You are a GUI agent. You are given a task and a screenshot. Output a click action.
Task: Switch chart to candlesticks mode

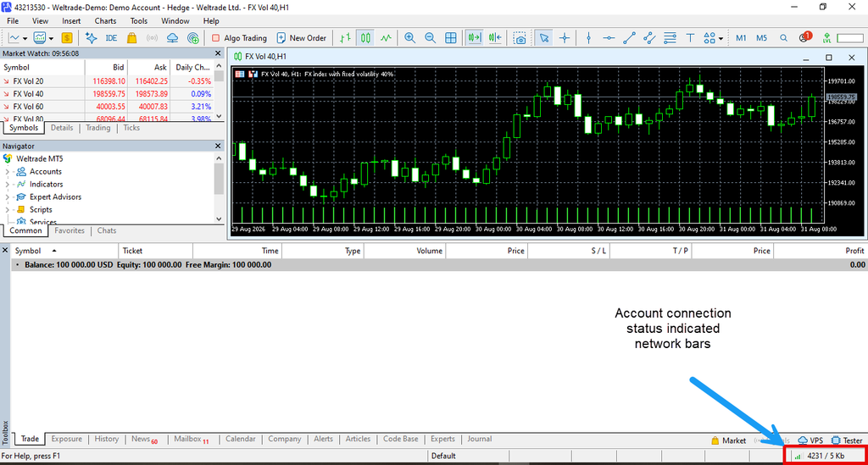point(366,38)
